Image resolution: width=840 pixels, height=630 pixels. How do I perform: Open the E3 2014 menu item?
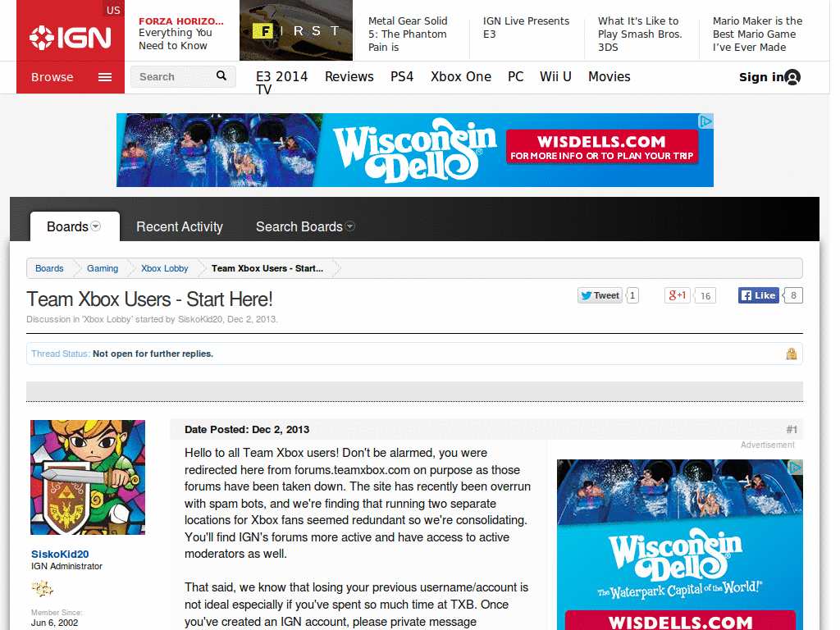282,76
